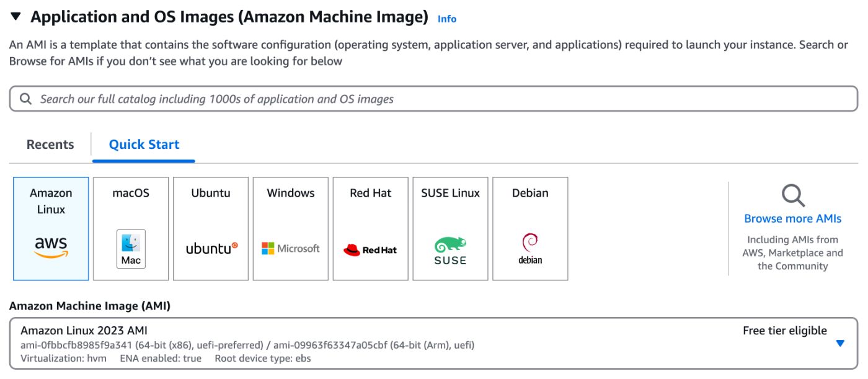The image size is (868, 379).
Task: Switch to the Recents tab
Action: 50,144
